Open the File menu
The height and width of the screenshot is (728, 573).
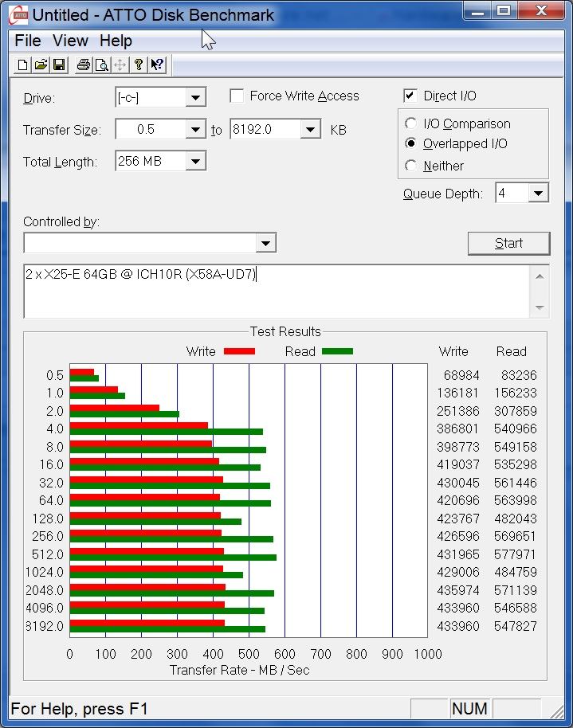click(x=27, y=41)
